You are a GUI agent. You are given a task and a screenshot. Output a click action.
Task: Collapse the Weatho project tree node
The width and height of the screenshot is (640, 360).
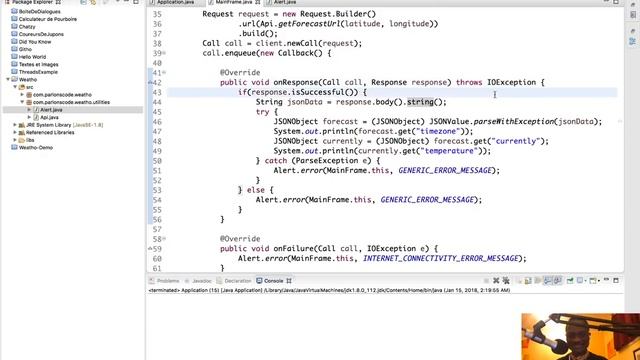point(8,79)
